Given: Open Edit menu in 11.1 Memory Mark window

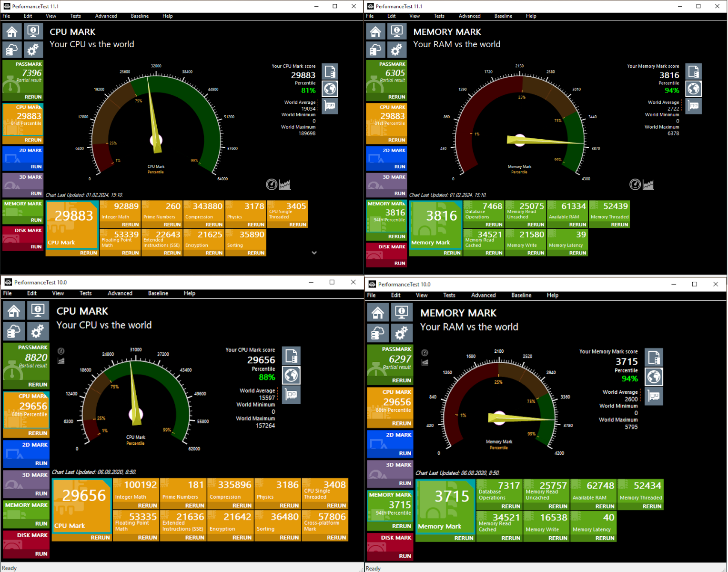Looking at the screenshot, I should [x=392, y=16].
